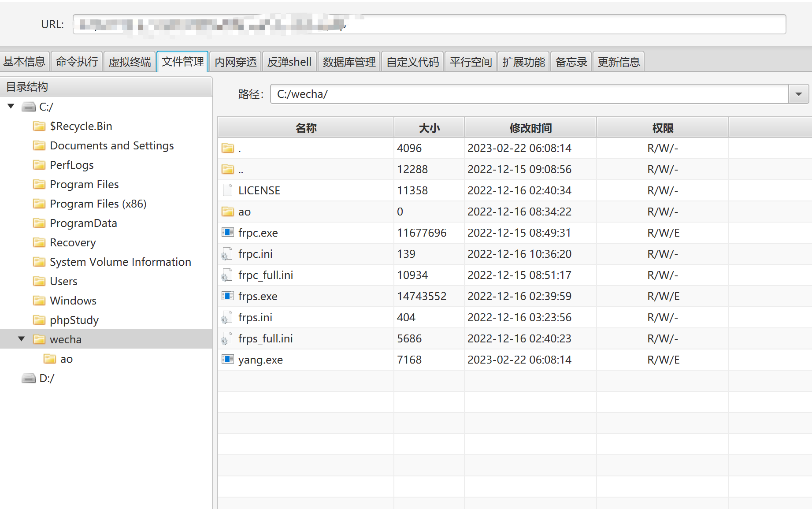The height and width of the screenshot is (509, 812).
Task: Switch to the 基本信息 tab
Action: 24,62
